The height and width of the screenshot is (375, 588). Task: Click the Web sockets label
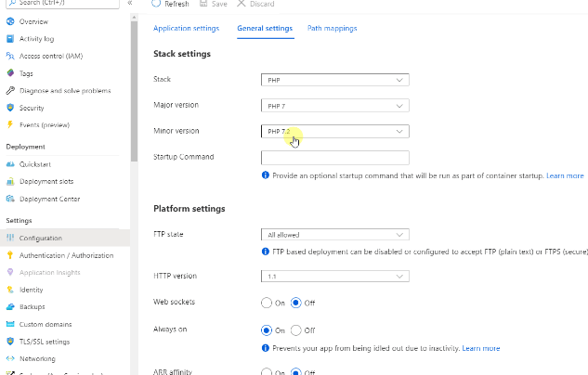(174, 302)
